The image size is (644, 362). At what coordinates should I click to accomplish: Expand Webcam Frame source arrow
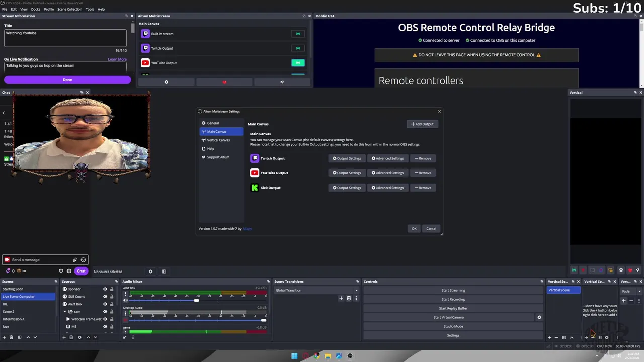pos(68,319)
